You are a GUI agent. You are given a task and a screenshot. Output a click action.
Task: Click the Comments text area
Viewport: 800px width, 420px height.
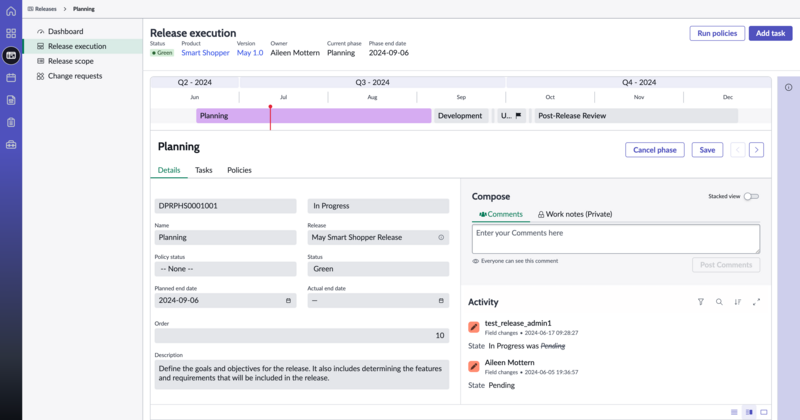click(616, 239)
